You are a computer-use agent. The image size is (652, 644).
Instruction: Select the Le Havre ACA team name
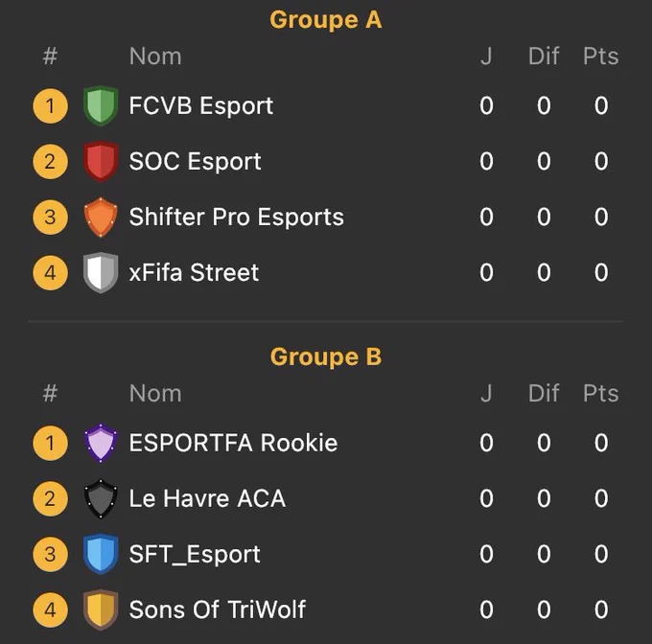coord(207,498)
